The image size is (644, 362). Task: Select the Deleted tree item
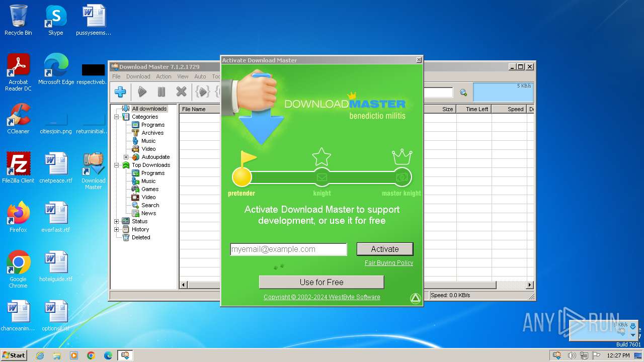pos(141,237)
